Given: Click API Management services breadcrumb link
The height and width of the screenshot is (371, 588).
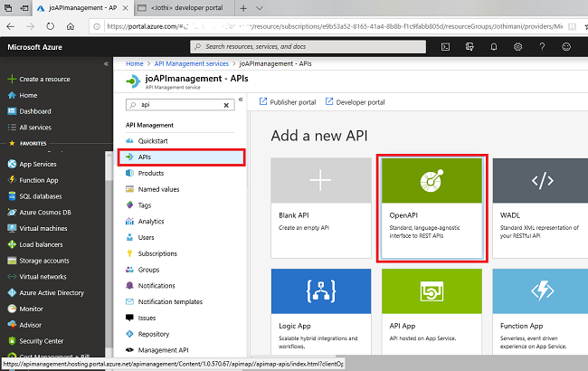Looking at the screenshot, I should coord(191,63).
